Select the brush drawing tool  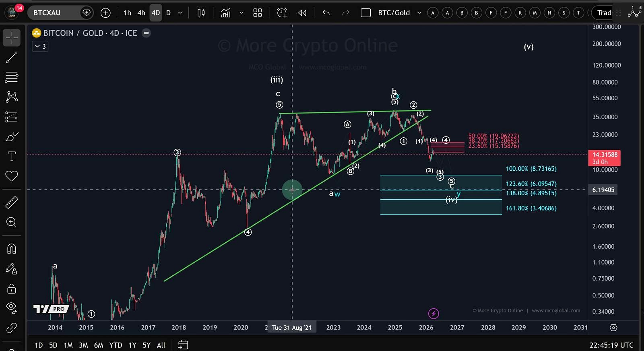[12, 137]
